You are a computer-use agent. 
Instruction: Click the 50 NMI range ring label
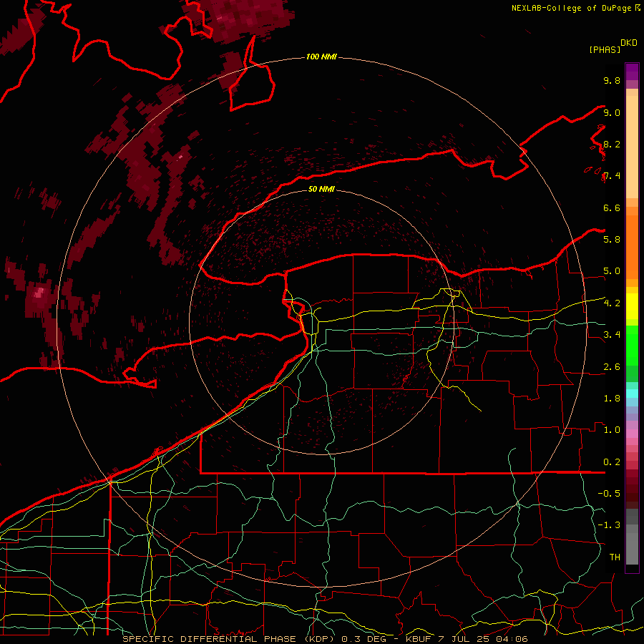321,189
